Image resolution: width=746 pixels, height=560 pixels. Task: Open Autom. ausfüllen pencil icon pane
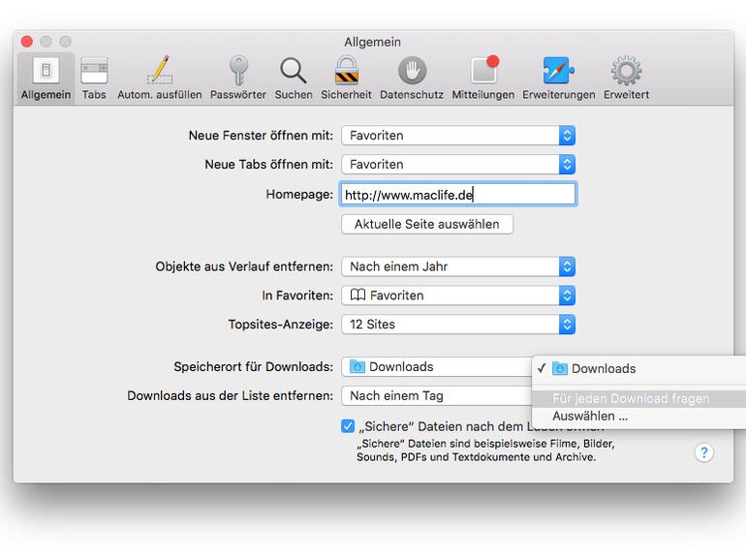click(160, 78)
